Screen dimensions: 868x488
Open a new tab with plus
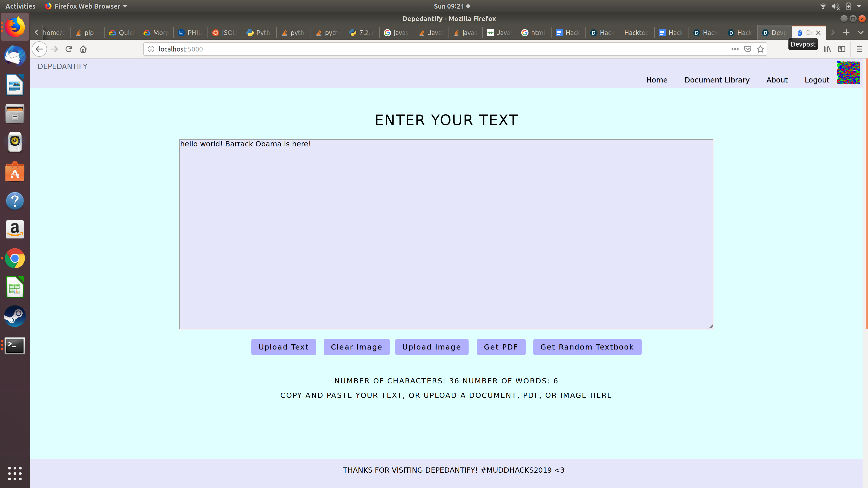click(x=846, y=32)
